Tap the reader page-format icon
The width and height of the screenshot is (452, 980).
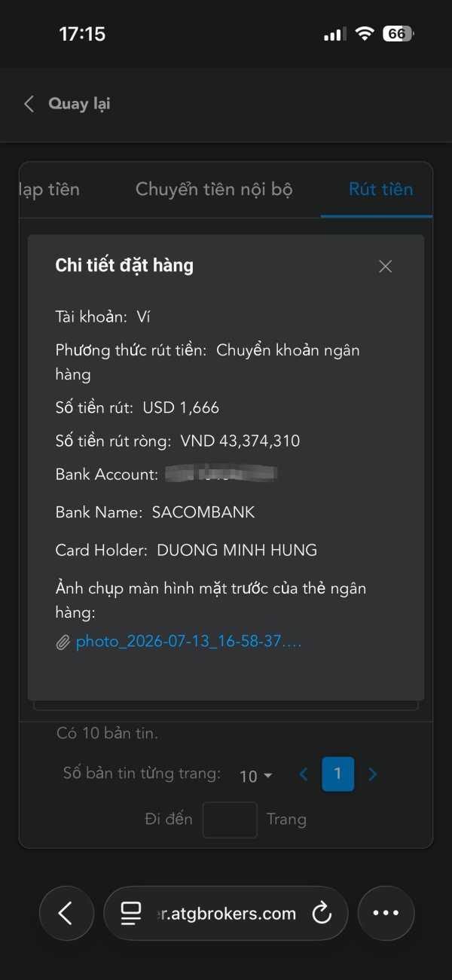pyautogui.click(x=130, y=914)
